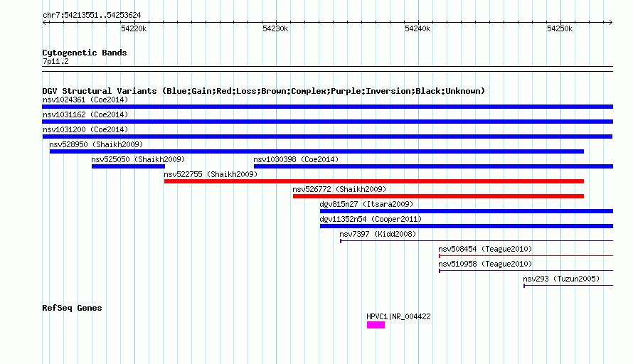Click the HPVC1|NR_004422 gene label
Image resolution: width=633 pixels, height=364 pixels.
click(x=398, y=317)
